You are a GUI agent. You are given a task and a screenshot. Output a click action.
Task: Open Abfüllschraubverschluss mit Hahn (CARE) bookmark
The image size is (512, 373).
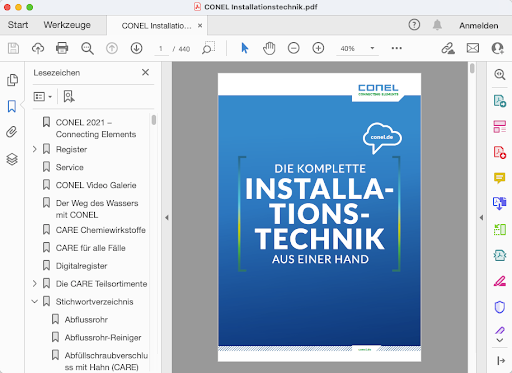click(x=106, y=361)
